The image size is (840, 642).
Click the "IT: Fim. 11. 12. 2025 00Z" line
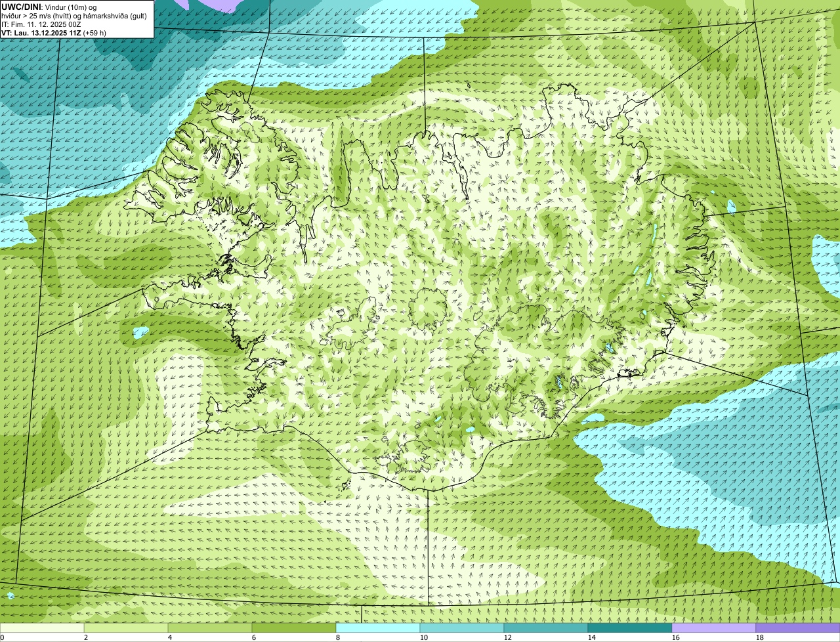(41, 24)
